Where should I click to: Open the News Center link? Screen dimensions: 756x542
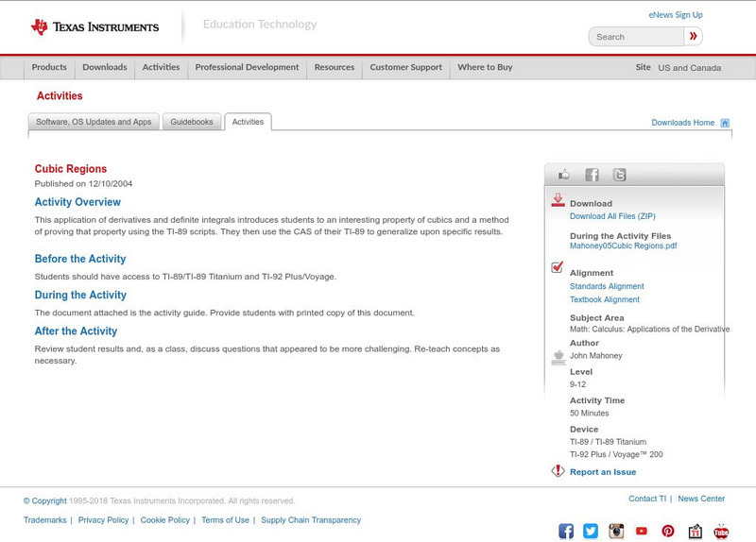point(701,499)
